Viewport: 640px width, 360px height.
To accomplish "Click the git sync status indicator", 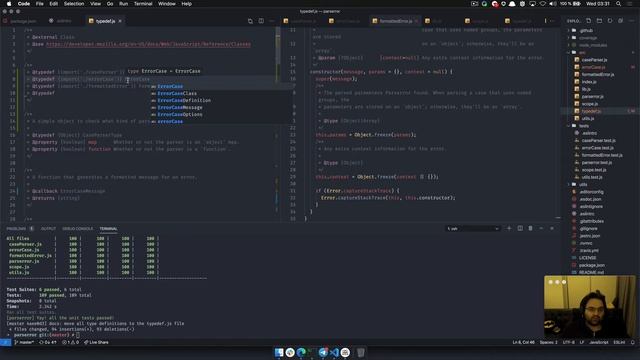I will (48, 342).
